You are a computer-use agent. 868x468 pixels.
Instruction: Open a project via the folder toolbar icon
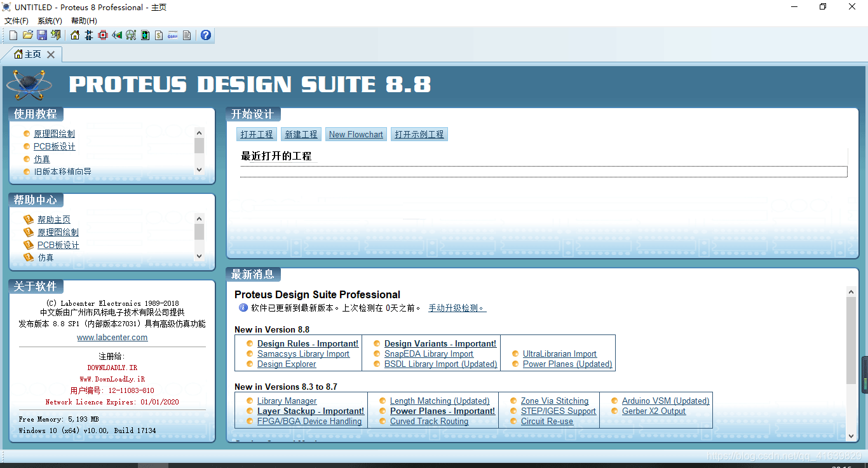point(27,35)
